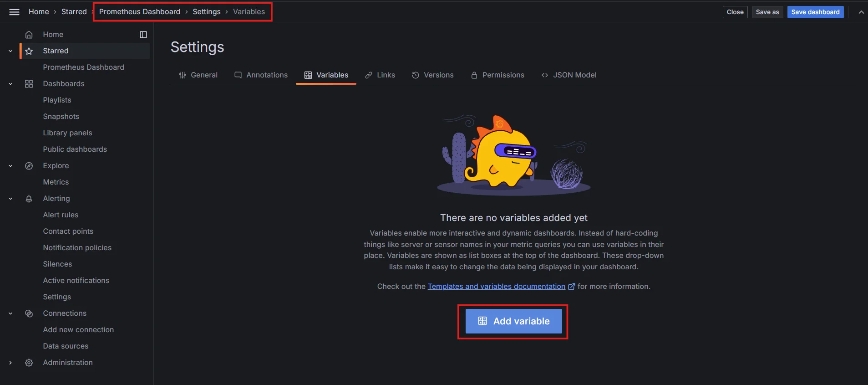Screen dimensions: 868x385
Task: Switch to the Annotations tab
Action: 261,75
